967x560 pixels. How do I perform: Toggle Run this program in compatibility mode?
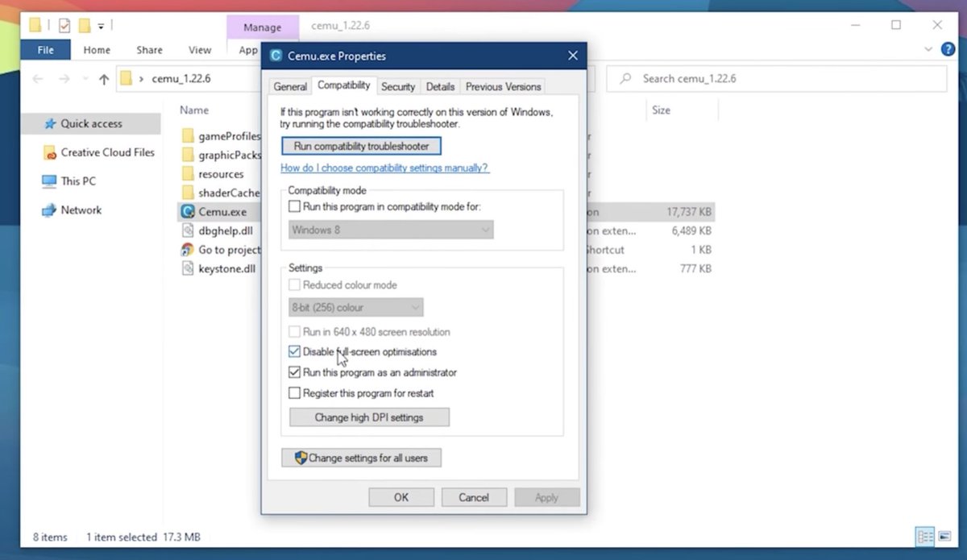click(x=294, y=207)
